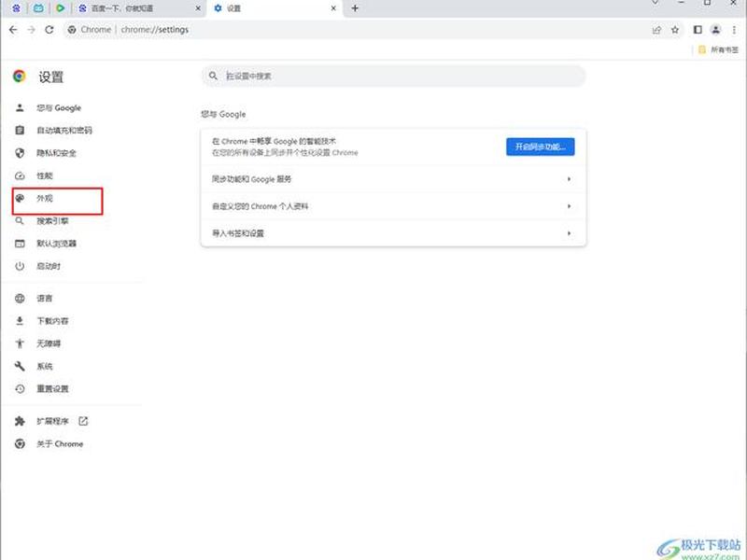Open 无障碍 accessibility settings

pyautogui.click(x=49, y=343)
